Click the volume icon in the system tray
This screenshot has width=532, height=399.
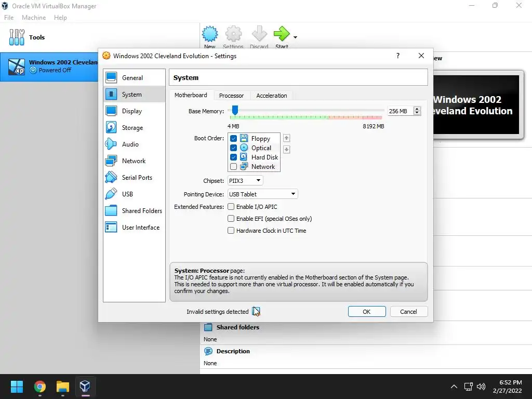click(x=481, y=387)
